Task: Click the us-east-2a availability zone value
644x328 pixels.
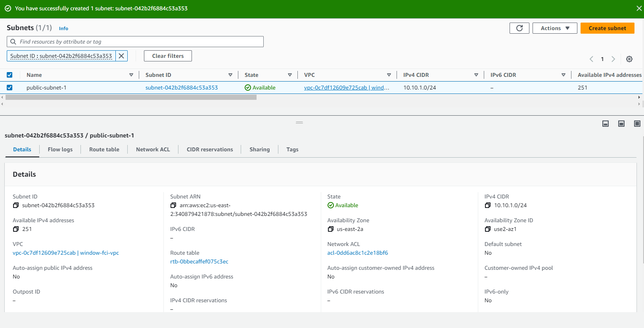Action: 350,229
